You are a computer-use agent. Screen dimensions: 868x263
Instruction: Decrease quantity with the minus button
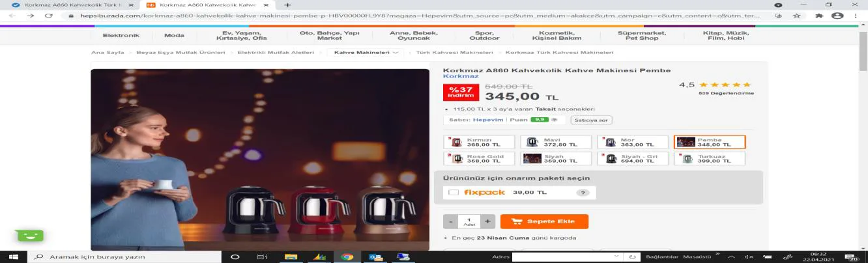pos(450,221)
